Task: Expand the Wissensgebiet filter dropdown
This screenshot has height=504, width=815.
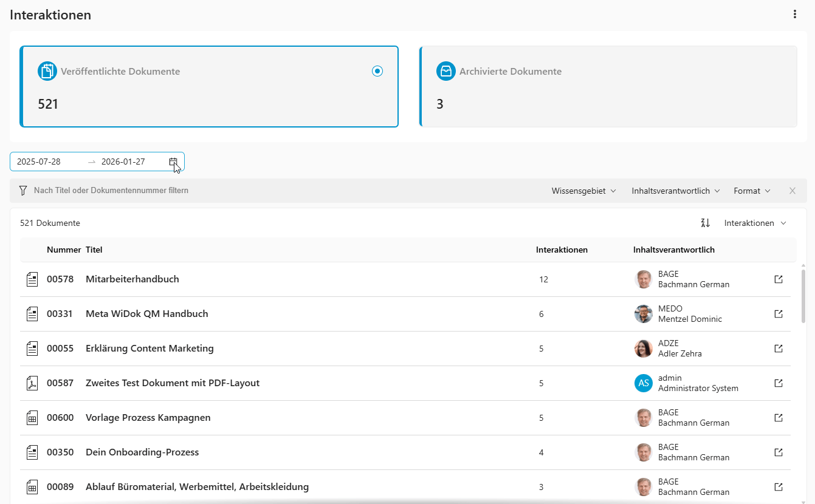Action: pos(583,191)
